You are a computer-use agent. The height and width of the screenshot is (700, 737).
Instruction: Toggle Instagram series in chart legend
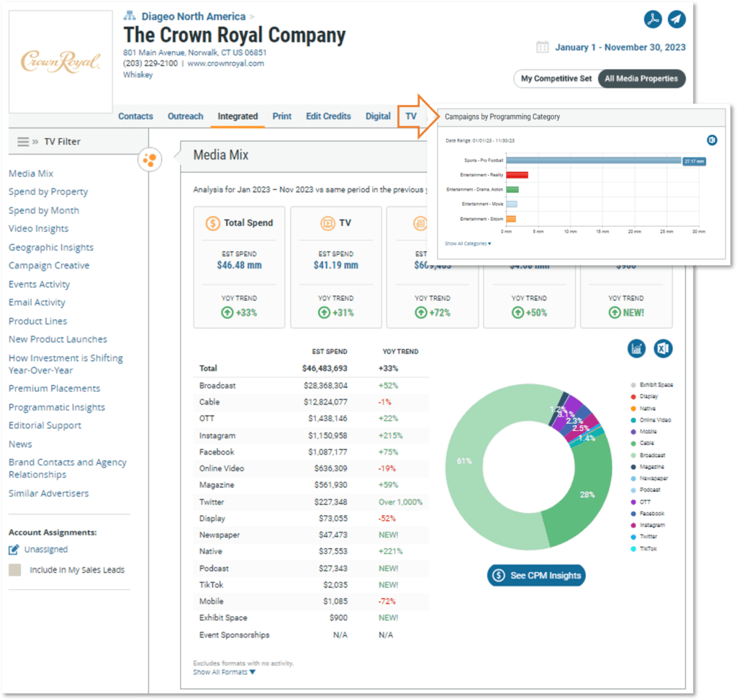click(x=648, y=525)
